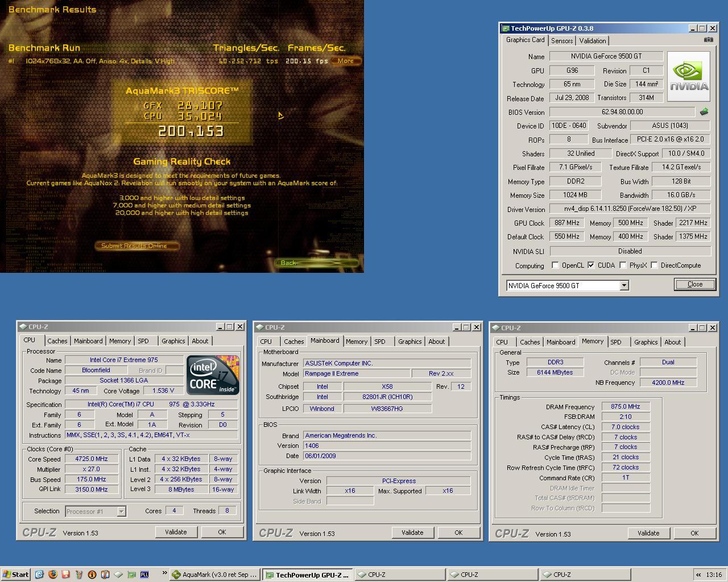Image resolution: width=728 pixels, height=582 pixels.
Task: Open About tab in the right CPU-Z window
Action: (x=673, y=342)
